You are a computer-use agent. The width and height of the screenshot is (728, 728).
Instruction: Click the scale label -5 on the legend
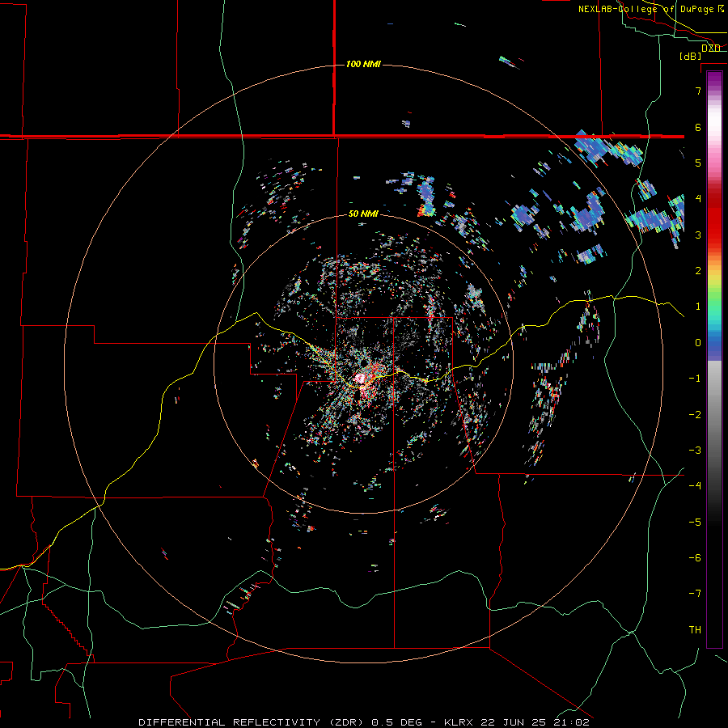695,522
